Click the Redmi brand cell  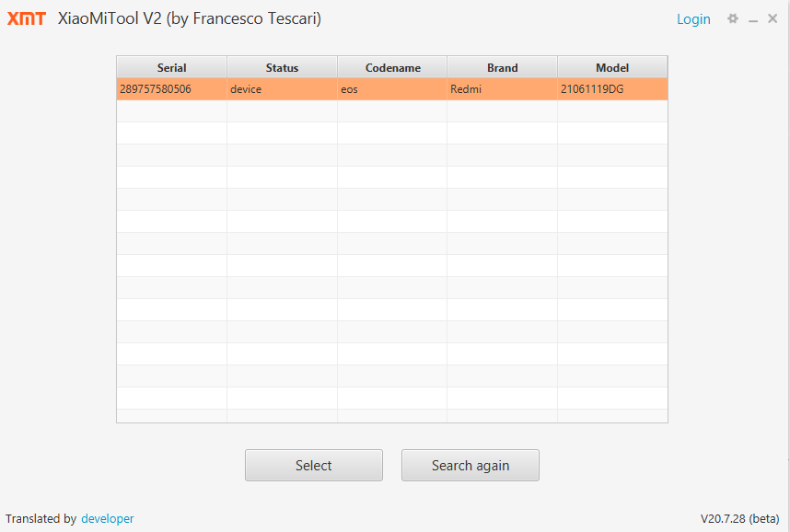click(466, 89)
